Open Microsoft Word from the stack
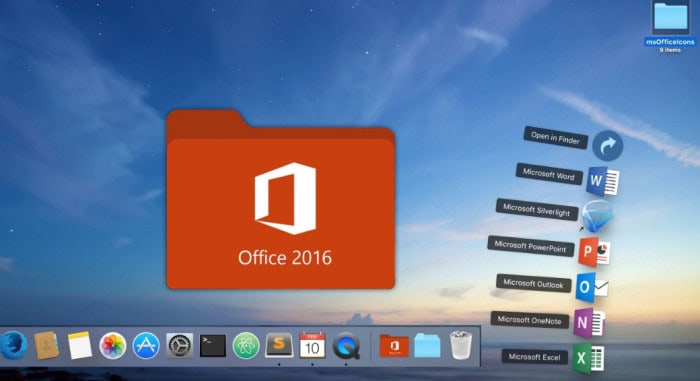This screenshot has width=700, height=381. [602, 181]
